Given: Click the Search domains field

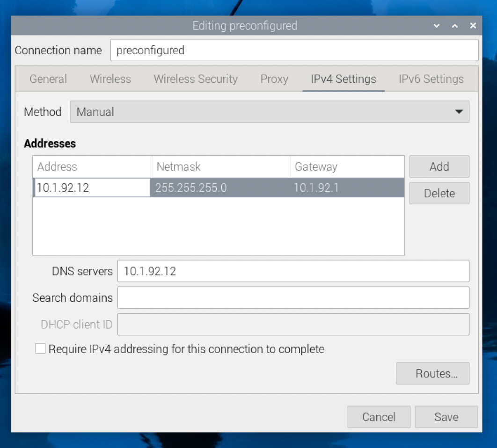Looking at the screenshot, I should click(x=294, y=297).
